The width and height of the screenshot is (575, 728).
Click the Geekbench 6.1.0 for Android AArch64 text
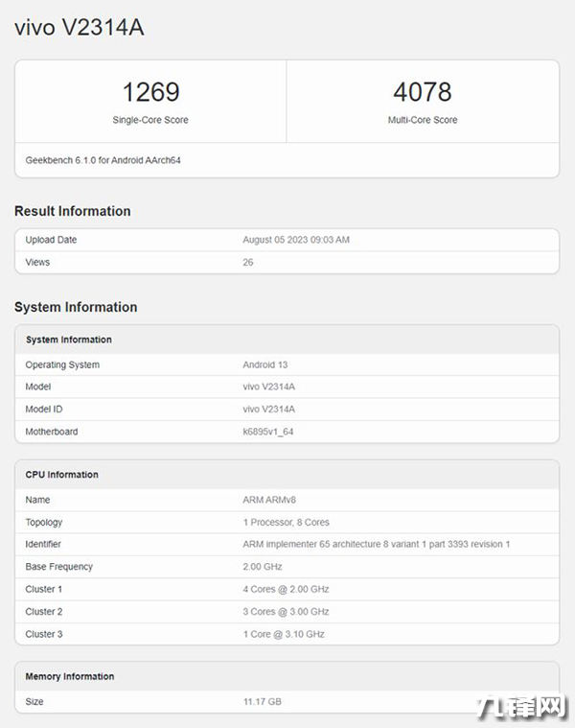tap(103, 160)
